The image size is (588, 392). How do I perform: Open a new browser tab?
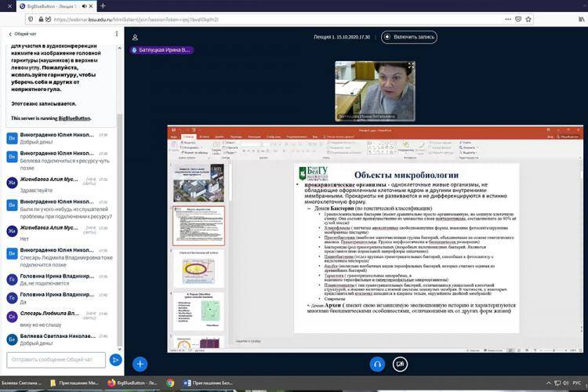pos(103,5)
